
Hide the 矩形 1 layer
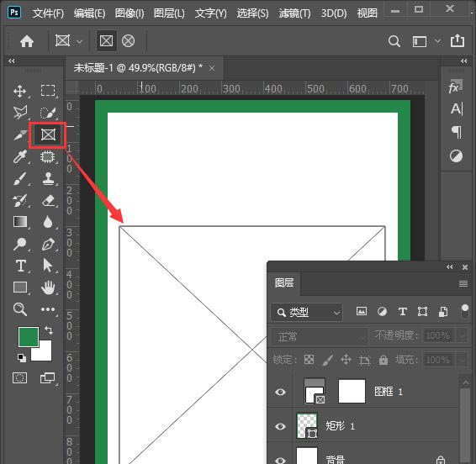point(280,426)
